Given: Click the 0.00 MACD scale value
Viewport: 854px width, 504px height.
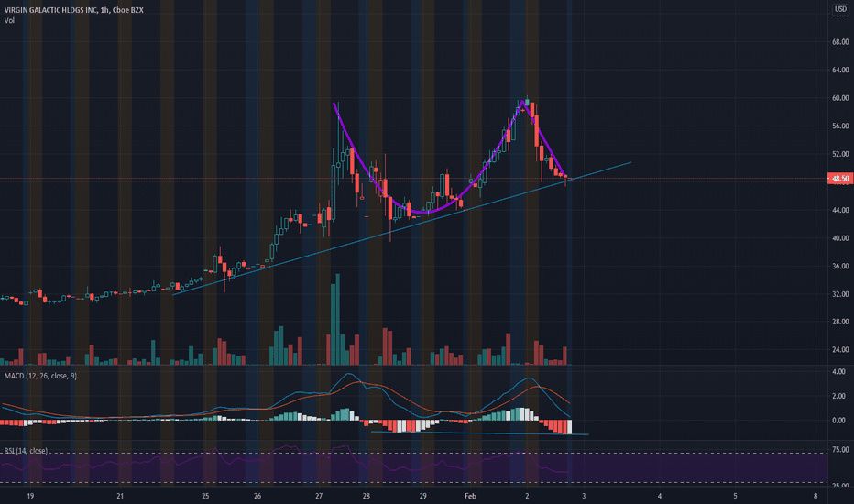Looking at the screenshot, I should [838, 421].
